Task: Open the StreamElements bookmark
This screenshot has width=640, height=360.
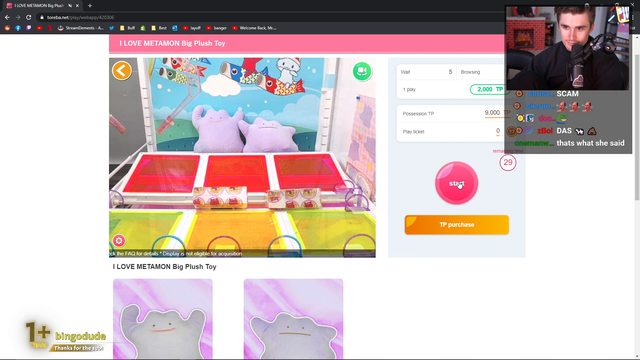Action: 81,28
